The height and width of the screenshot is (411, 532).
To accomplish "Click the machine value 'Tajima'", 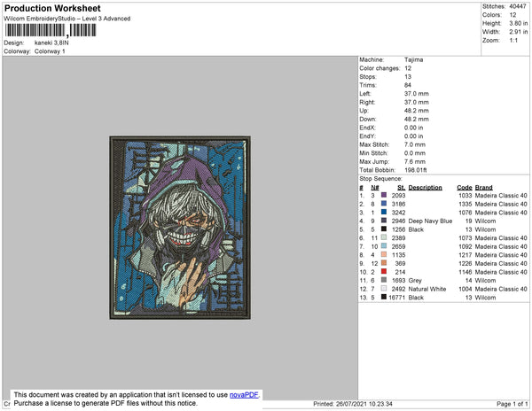I will click(x=413, y=59).
